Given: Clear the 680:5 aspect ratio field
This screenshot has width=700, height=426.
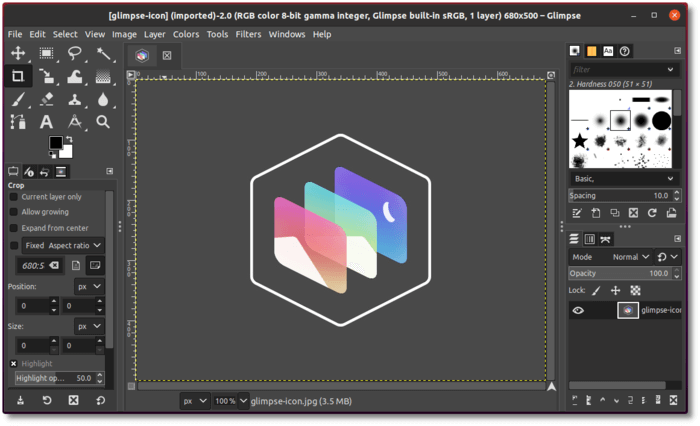Looking at the screenshot, I should pyautogui.click(x=54, y=265).
